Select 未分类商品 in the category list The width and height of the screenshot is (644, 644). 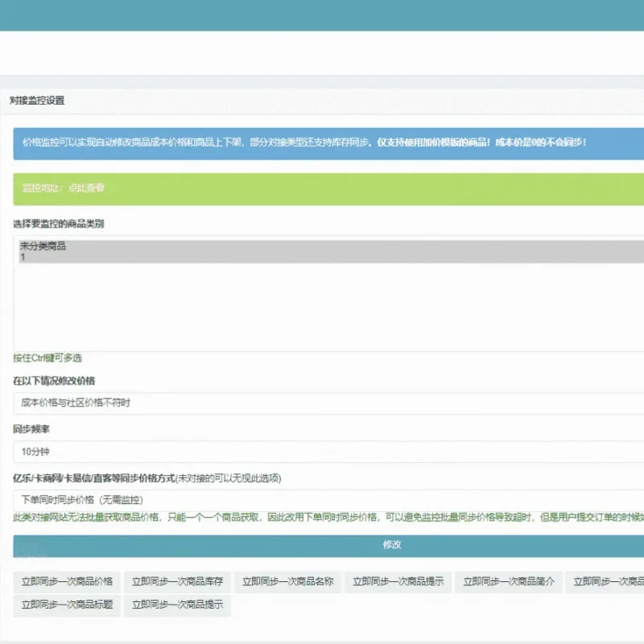pos(332,246)
